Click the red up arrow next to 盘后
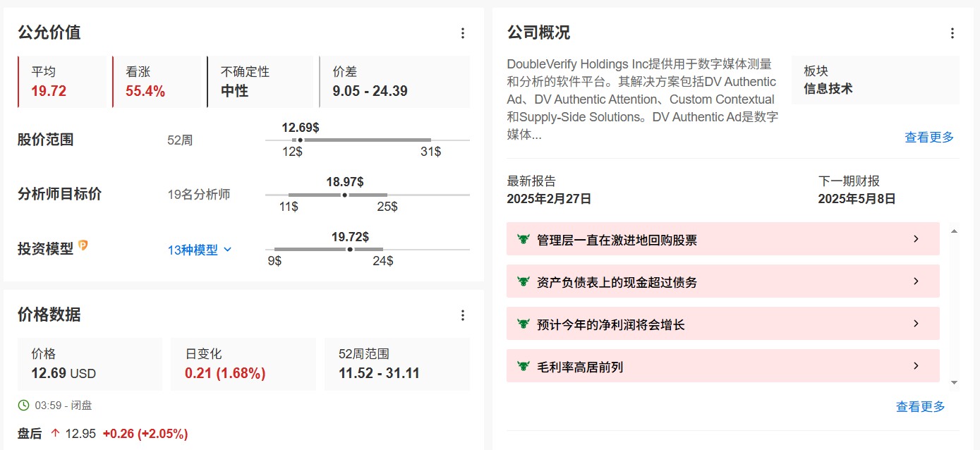 (x=55, y=434)
